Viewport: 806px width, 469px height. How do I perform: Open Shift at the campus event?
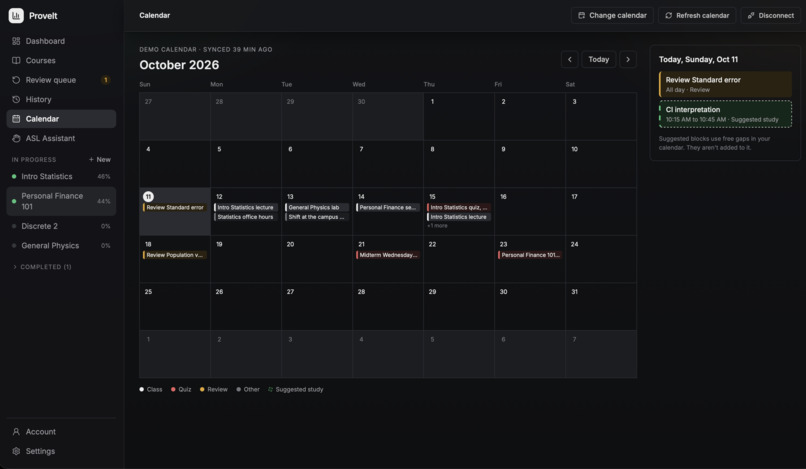click(x=317, y=217)
